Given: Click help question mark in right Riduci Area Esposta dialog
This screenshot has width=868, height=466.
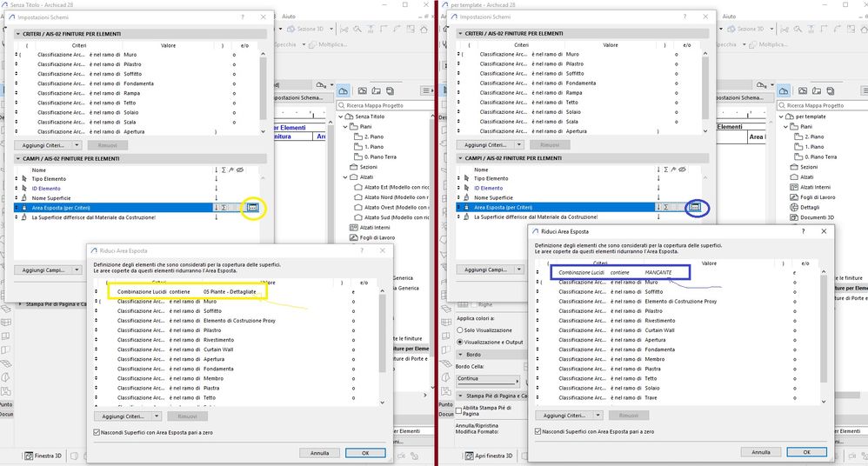Looking at the screenshot, I should (804, 231).
